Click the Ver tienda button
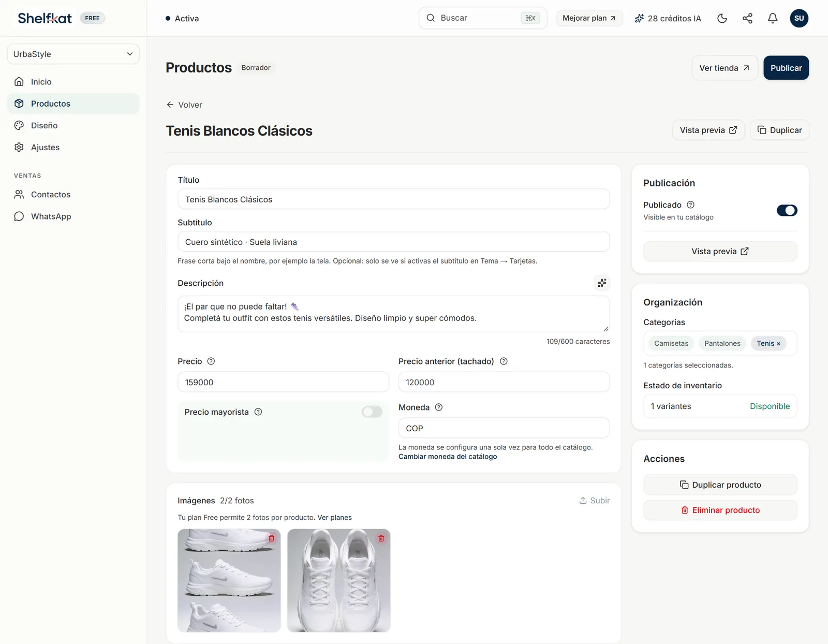The width and height of the screenshot is (828, 644). pos(724,68)
